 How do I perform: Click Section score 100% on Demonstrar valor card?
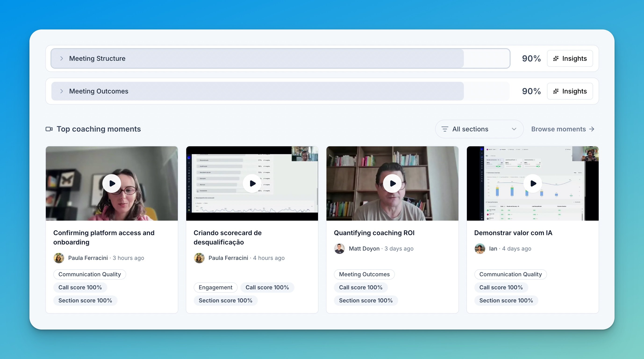[506, 301]
